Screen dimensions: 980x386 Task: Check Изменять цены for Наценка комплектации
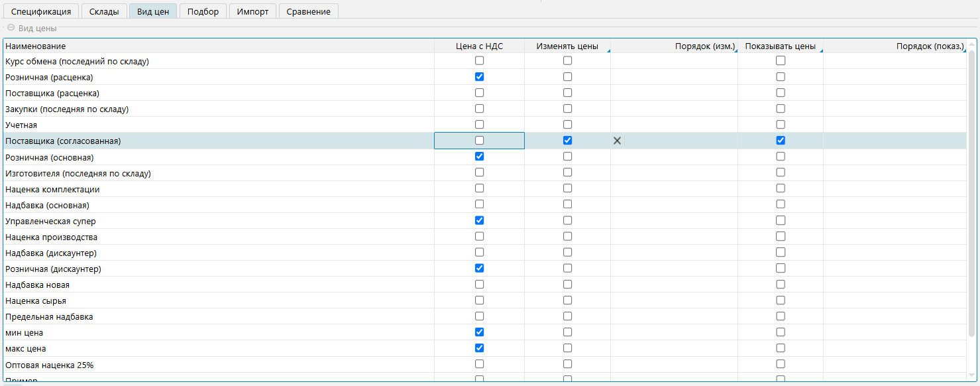[567, 188]
